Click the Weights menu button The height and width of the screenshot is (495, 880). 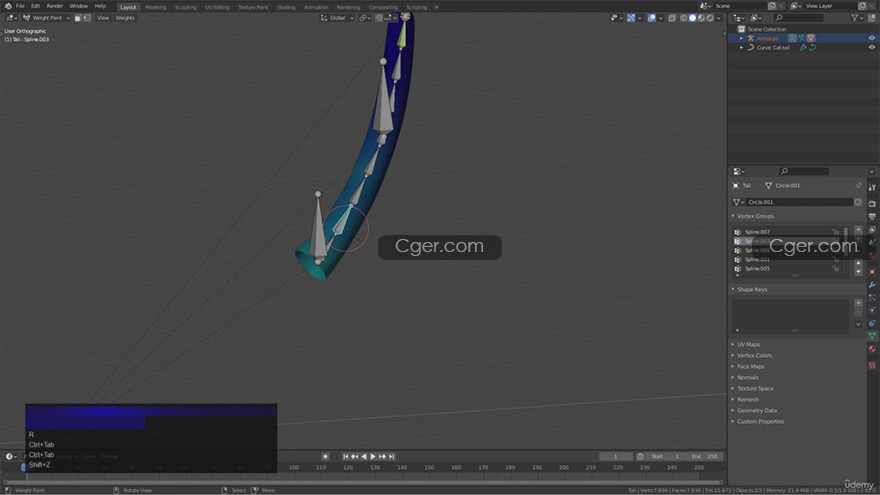click(x=125, y=18)
